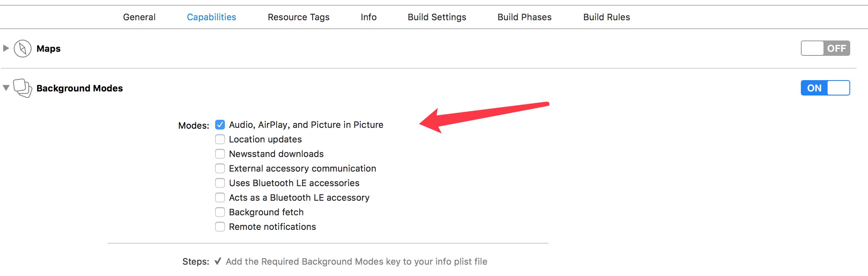
Task: Open the Build Rules tab
Action: pyautogui.click(x=607, y=17)
